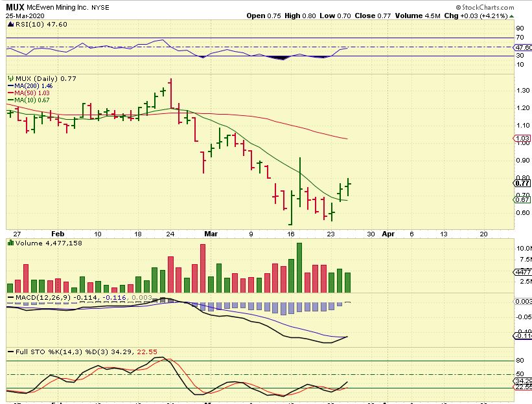Click the candlestick icon beside MUX (Daily)
Screen dimensions: 532x404
(x=10, y=78)
